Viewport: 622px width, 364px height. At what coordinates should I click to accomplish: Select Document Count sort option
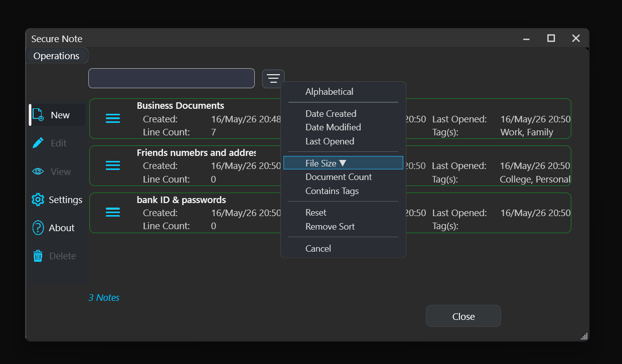pos(339,177)
